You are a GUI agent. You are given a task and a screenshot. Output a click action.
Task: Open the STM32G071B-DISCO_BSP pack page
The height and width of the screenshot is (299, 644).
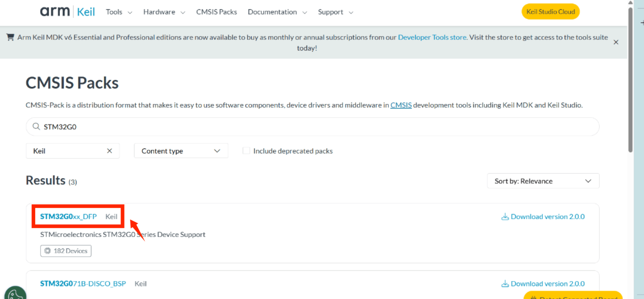pyautogui.click(x=83, y=284)
